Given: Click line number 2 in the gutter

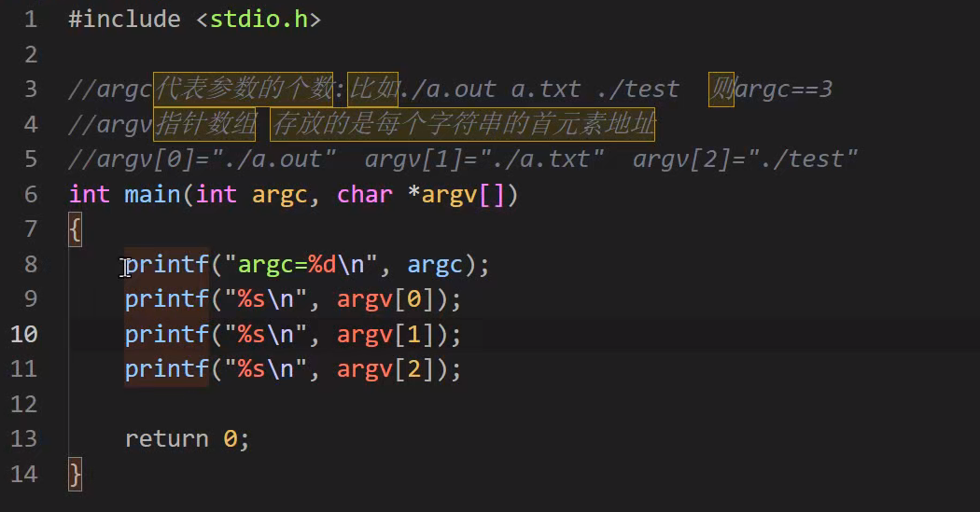Looking at the screenshot, I should coord(31,54).
